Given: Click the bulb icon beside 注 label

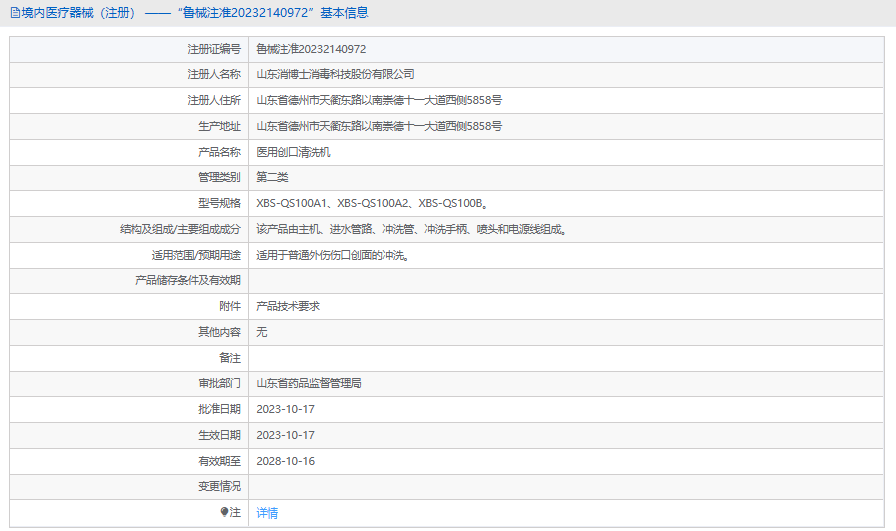Looking at the screenshot, I should (x=225, y=512).
